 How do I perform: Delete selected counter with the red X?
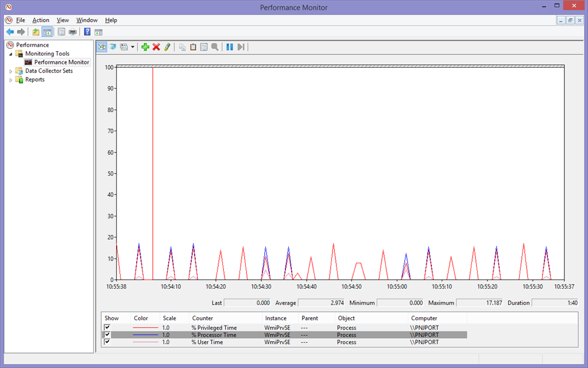click(156, 47)
